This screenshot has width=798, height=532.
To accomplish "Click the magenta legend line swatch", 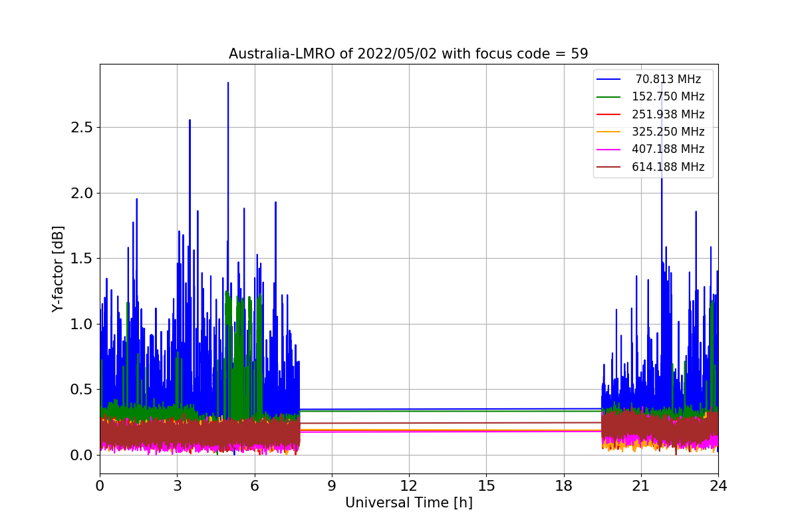I will (x=609, y=150).
